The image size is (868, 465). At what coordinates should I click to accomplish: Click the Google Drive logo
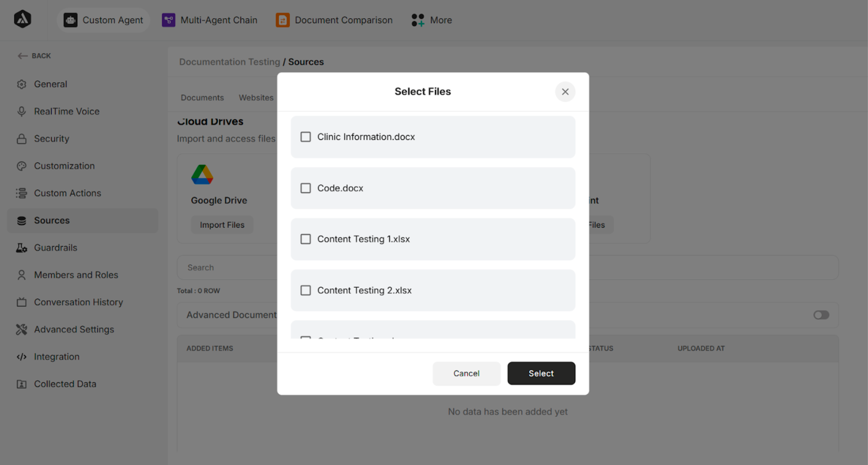pos(202,174)
